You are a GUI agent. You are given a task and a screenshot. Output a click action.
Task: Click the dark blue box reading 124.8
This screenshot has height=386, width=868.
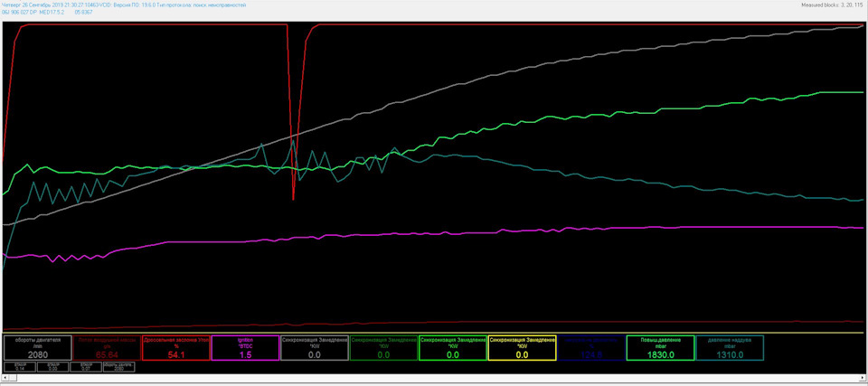click(x=591, y=348)
